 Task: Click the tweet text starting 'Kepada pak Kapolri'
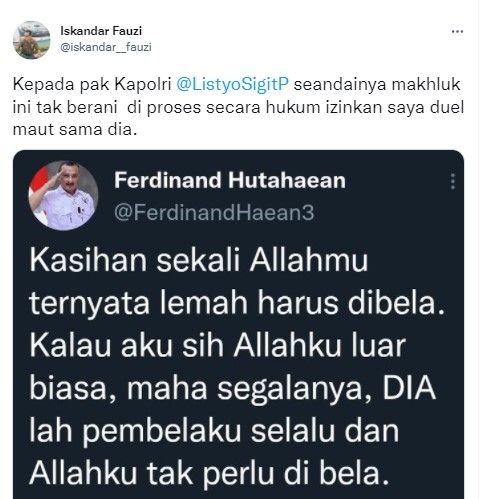pyautogui.click(x=238, y=107)
